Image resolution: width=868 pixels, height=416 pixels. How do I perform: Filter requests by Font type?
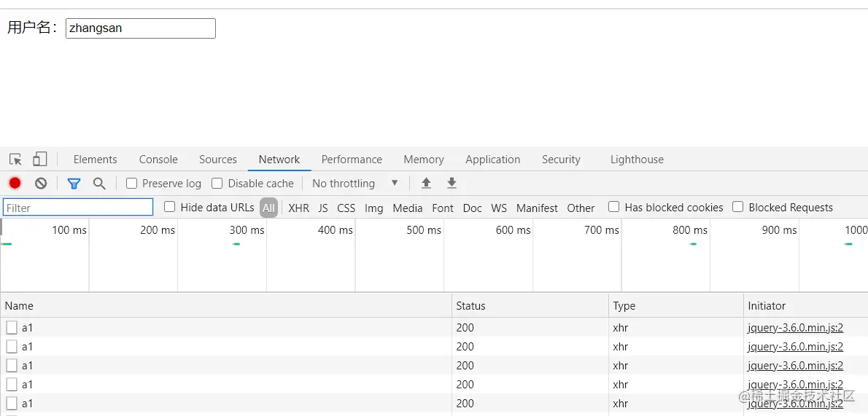(443, 208)
